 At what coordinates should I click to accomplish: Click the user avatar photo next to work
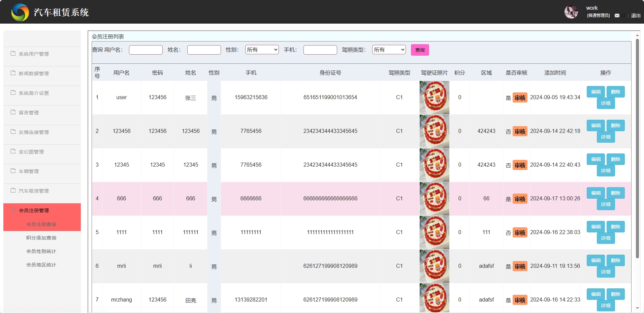(571, 11)
